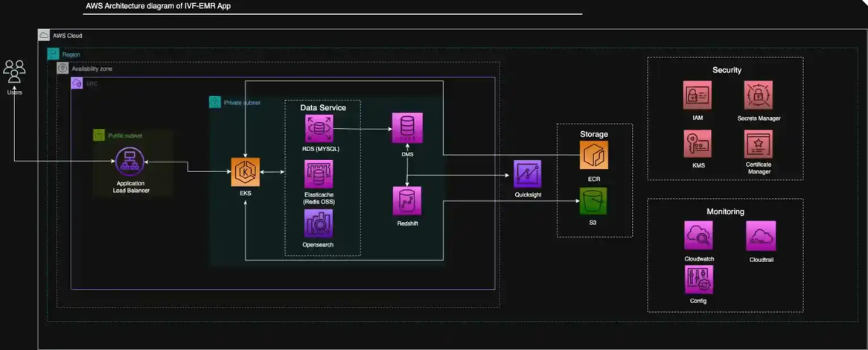
Task: Select the Cloudwatch label
Action: point(700,258)
